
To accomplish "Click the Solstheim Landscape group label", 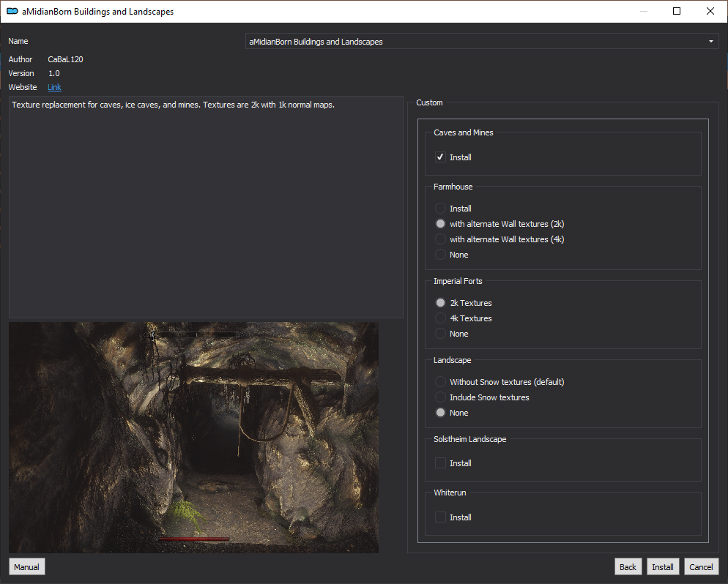I will coord(470,439).
